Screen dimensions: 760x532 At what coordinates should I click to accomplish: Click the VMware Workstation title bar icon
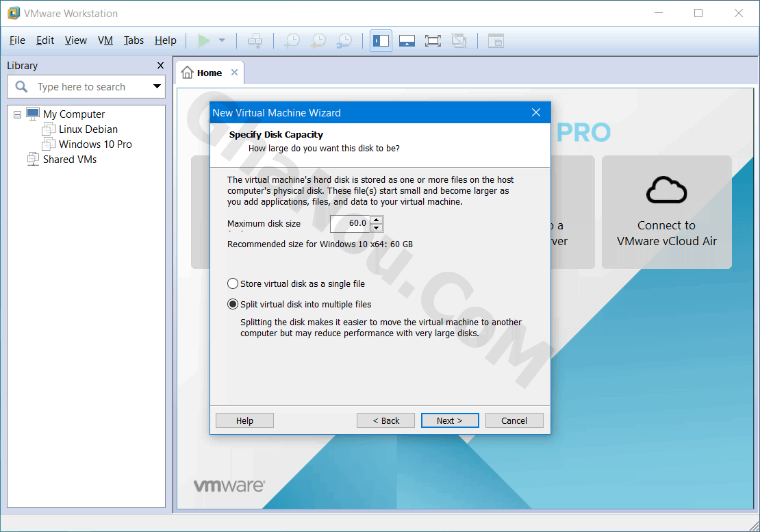(x=14, y=13)
